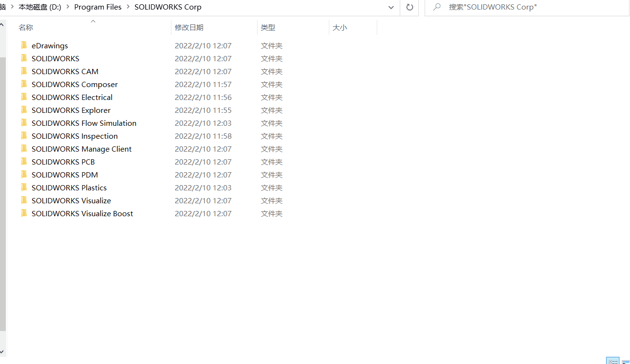
Task: Click the SOLIDWORKS Flow Simulation name text
Action: point(84,123)
